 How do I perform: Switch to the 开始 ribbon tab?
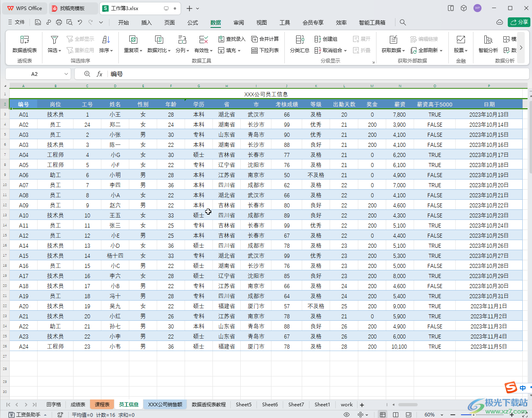(124, 23)
